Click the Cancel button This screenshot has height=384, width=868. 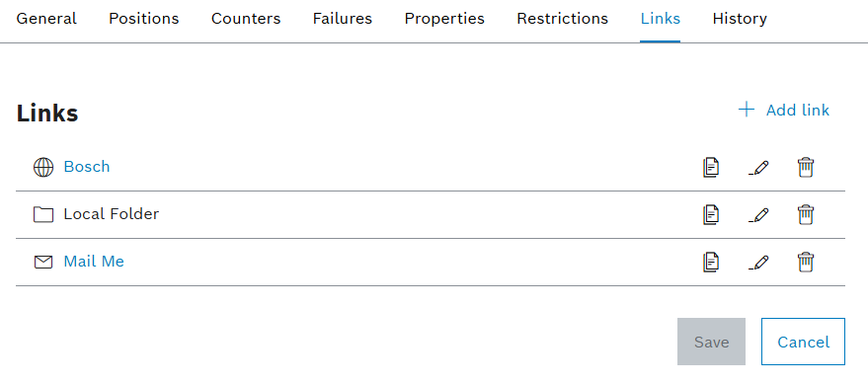coord(803,342)
